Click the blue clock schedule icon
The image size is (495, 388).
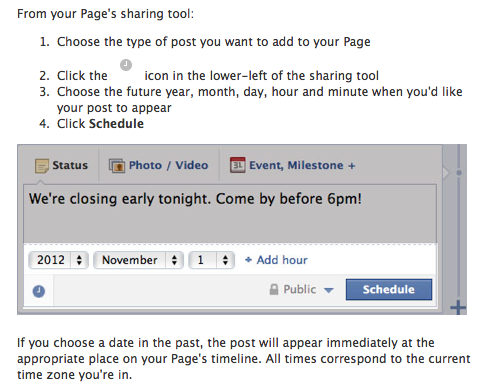[x=39, y=291]
